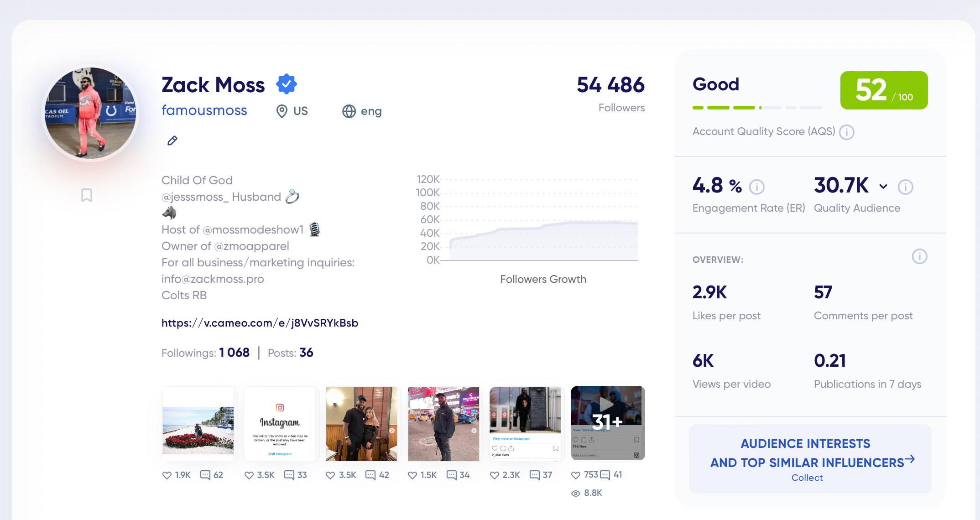This screenshot has height=520, width=980.
Task: Click the globe language icon
Action: (x=349, y=111)
